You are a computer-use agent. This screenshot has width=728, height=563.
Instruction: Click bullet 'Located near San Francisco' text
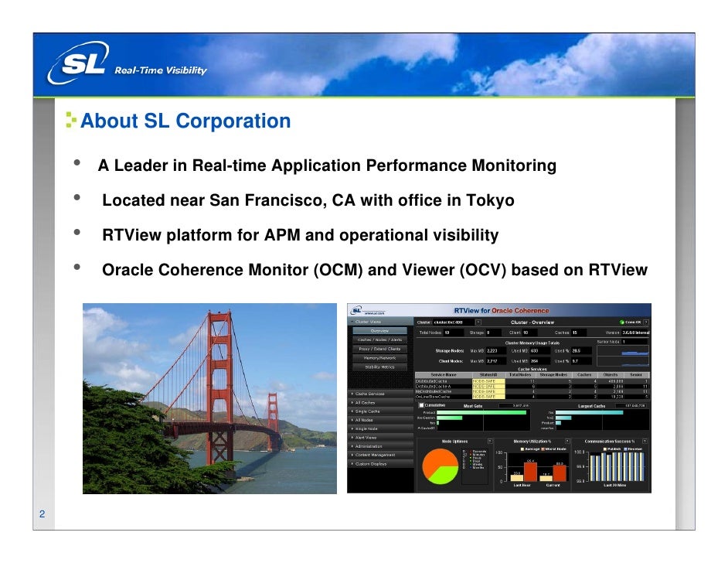[x=308, y=200]
